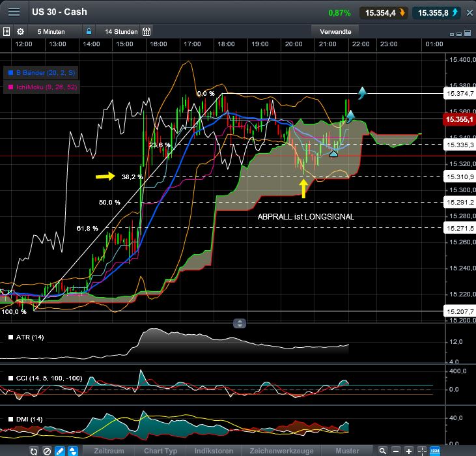Screen dimensions: 476x456
Task: Toggle the DMI (14) indicator checkbox
Action: pyautogui.click(x=10, y=420)
